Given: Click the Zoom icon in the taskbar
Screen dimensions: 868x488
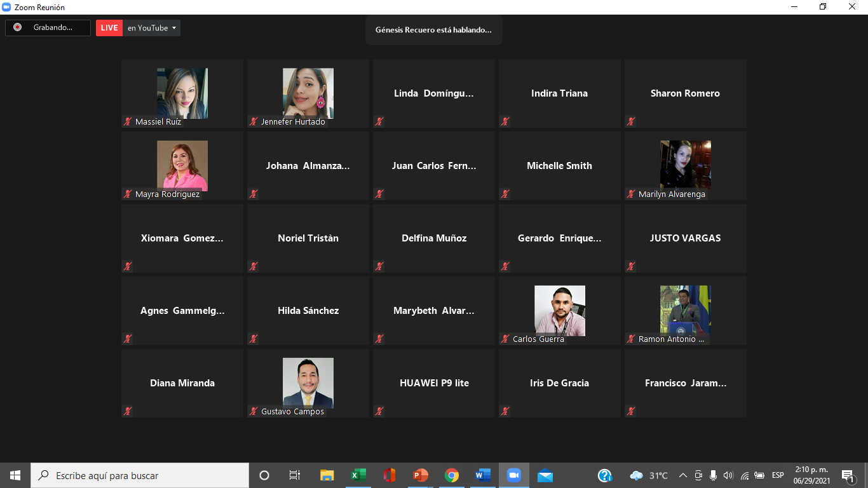Looking at the screenshot, I should coord(513,475).
